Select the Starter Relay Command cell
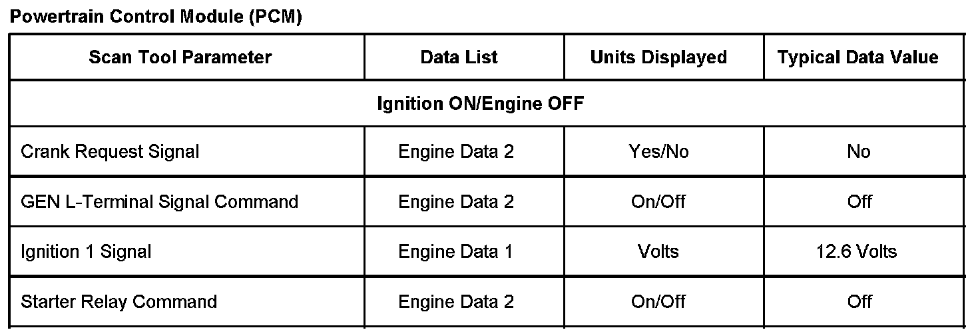980x336 pixels. point(119,302)
